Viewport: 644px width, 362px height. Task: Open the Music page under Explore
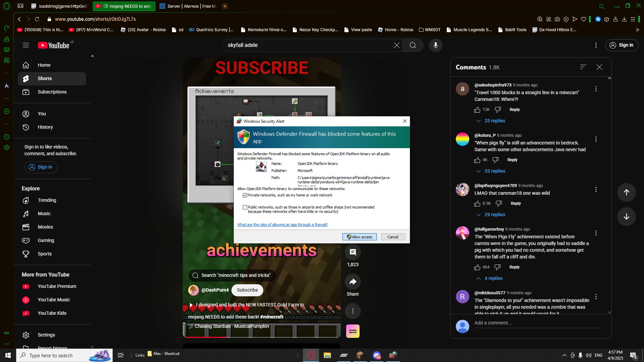[52, 214]
